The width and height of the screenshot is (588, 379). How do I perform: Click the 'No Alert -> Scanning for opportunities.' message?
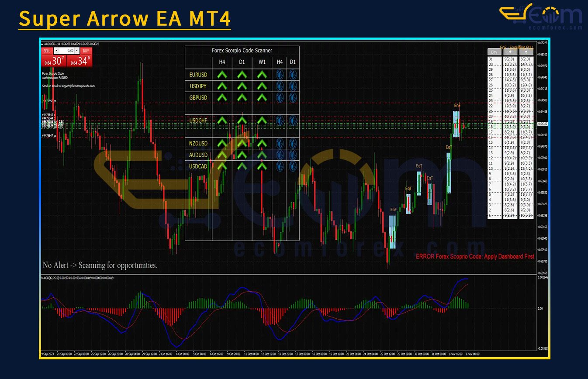click(100, 265)
